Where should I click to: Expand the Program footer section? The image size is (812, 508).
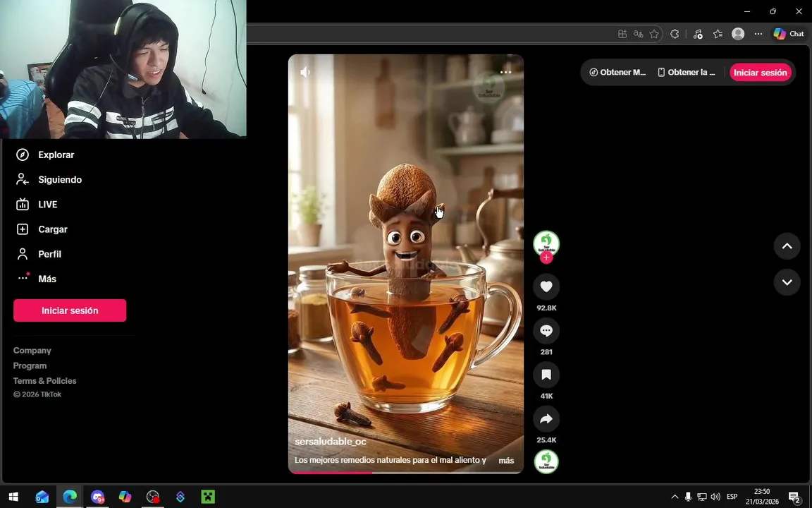point(30,365)
